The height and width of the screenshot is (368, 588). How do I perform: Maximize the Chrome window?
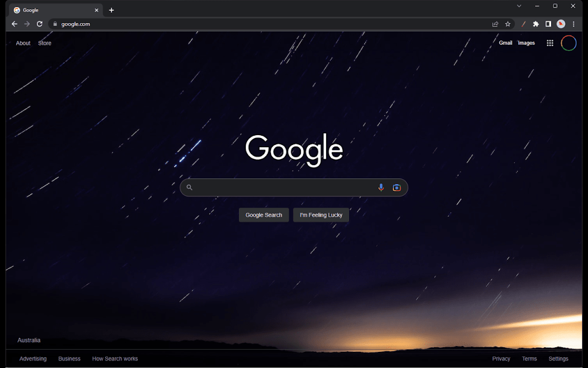point(555,6)
